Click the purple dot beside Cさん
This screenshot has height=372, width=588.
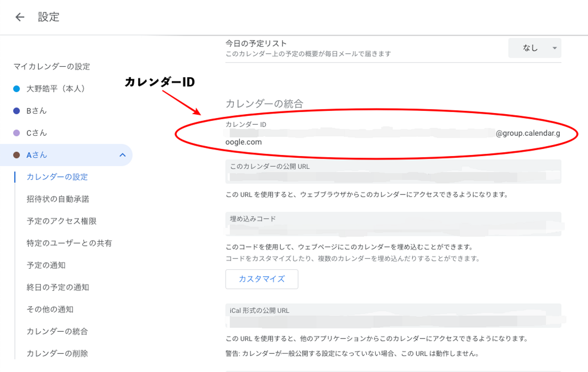(x=17, y=133)
